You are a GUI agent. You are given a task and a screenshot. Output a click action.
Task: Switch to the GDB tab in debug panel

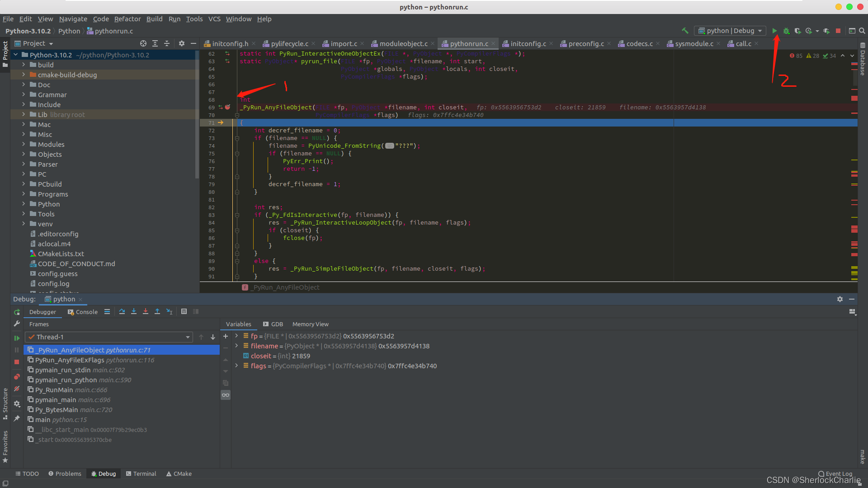(x=274, y=324)
